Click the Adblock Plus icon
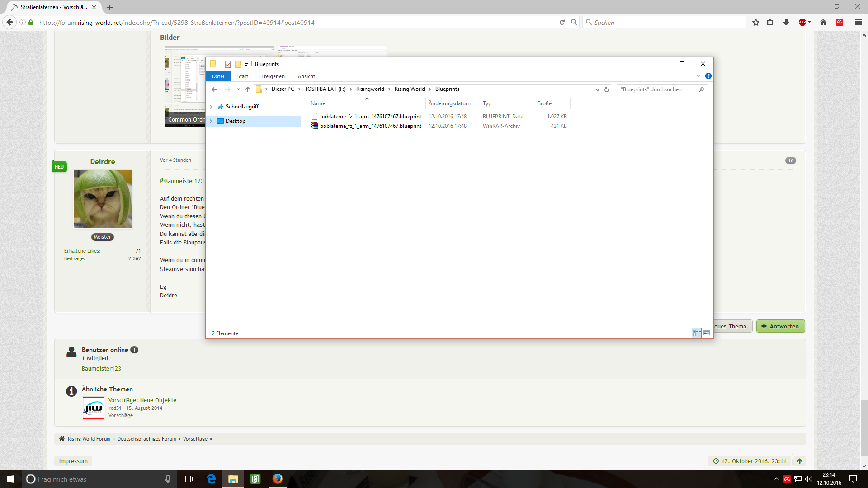Image resolution: width=868 pixels, height=488 pixels. [x=802, y=22]
